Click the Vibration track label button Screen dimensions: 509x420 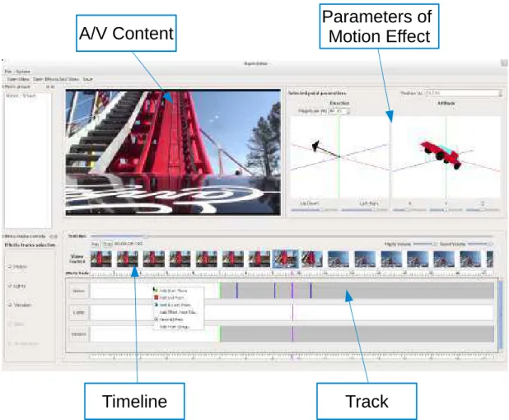79,334
